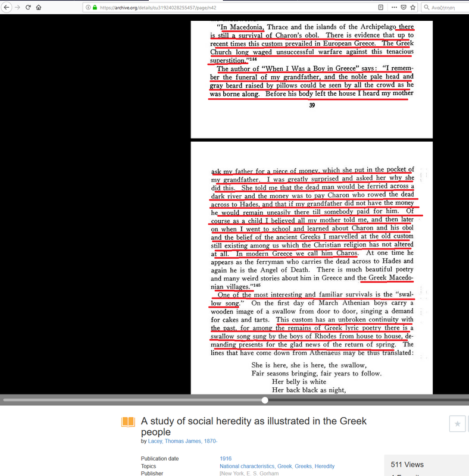Click the forward navigation arrow
This screenshot has height=476, width=469.
point(18,7)
